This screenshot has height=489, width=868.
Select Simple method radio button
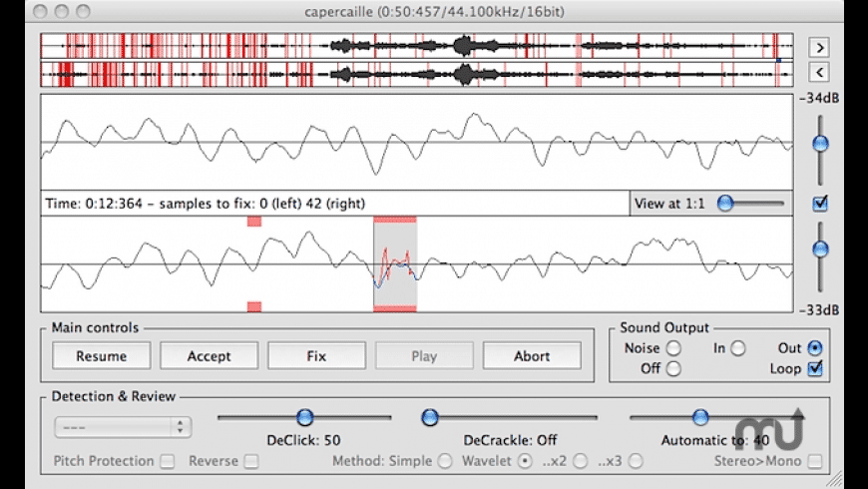445,461
